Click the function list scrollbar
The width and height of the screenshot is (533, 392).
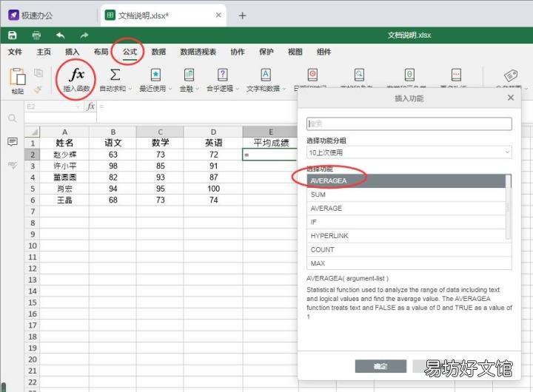point(508,206)
